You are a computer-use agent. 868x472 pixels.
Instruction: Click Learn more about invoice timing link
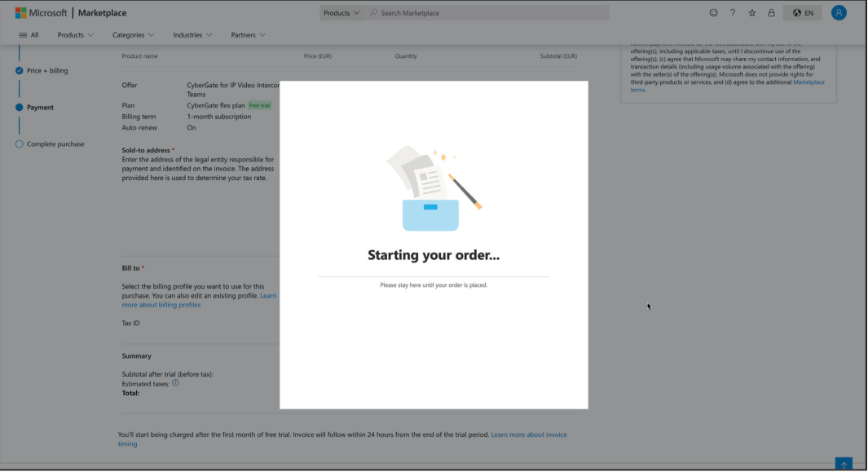click(528, 435)
